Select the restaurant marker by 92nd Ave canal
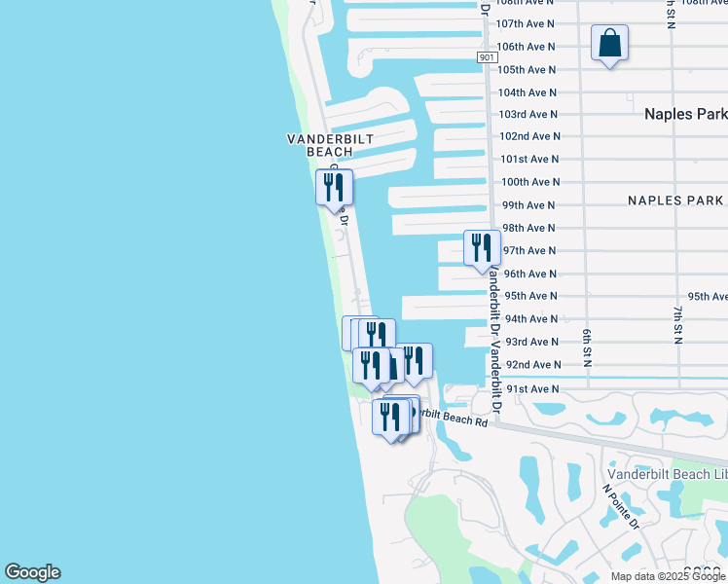 416,363
